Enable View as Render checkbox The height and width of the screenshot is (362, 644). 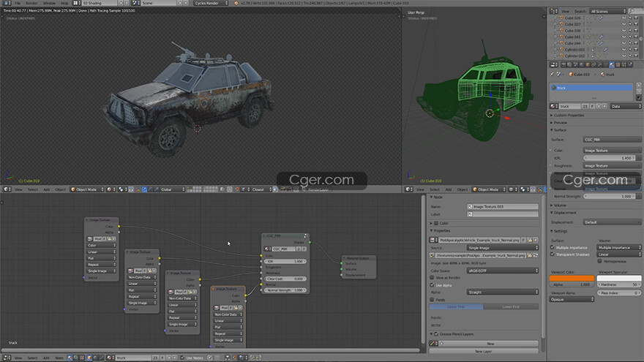click(x=432, y=277)
